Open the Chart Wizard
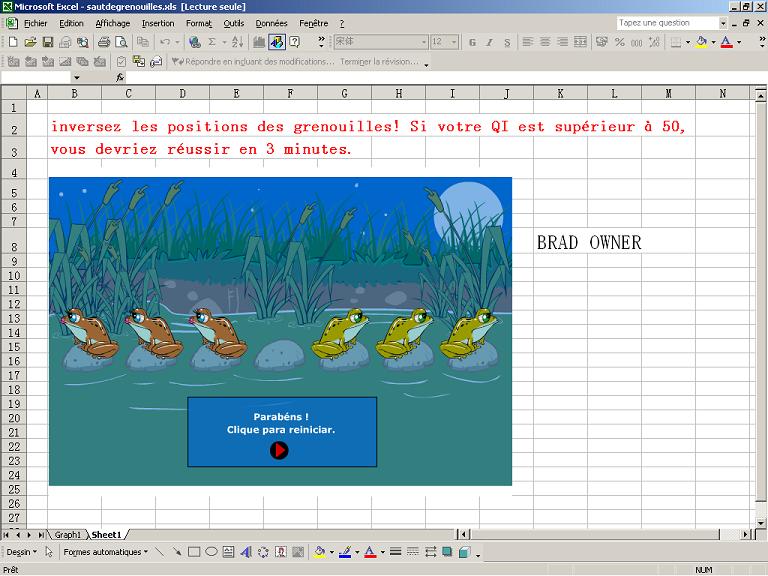 tap(259, 42)
